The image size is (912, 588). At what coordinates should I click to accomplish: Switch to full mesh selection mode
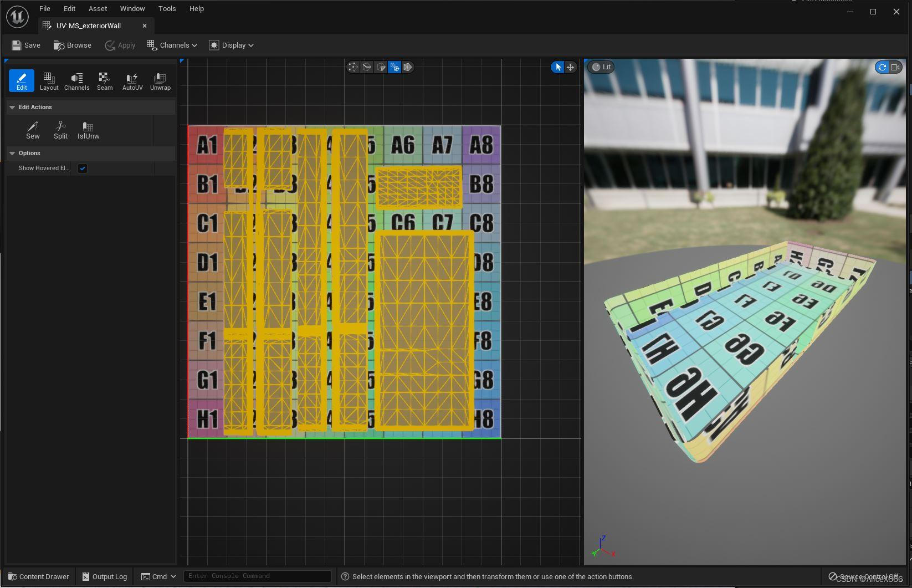[408, 67]
